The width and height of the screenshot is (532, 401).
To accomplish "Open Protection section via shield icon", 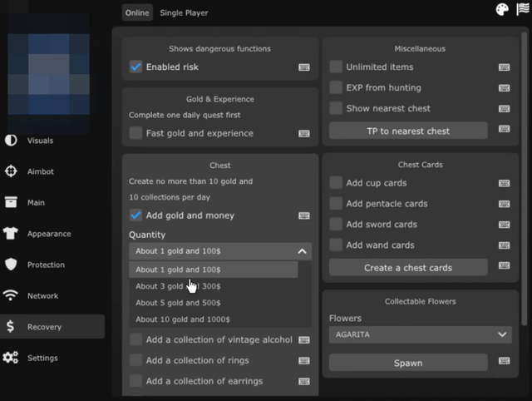I will point(11,265).
